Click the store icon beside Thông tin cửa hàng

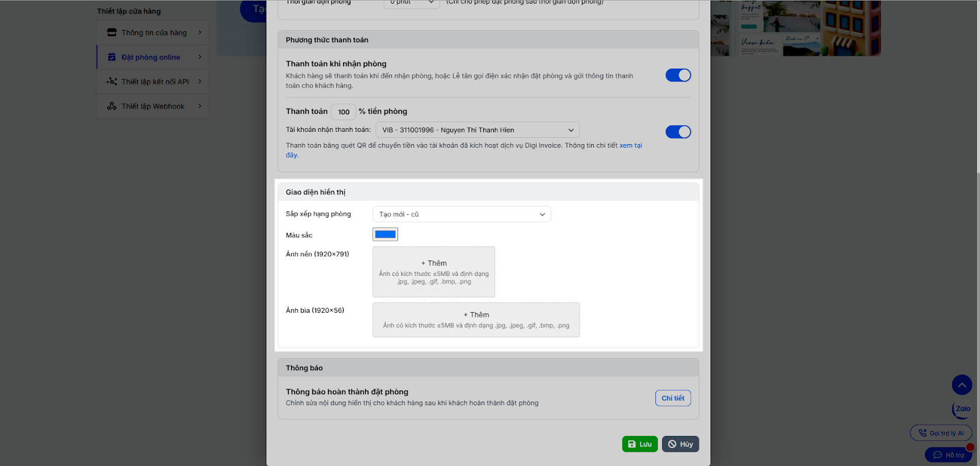[x=111, y=32]
